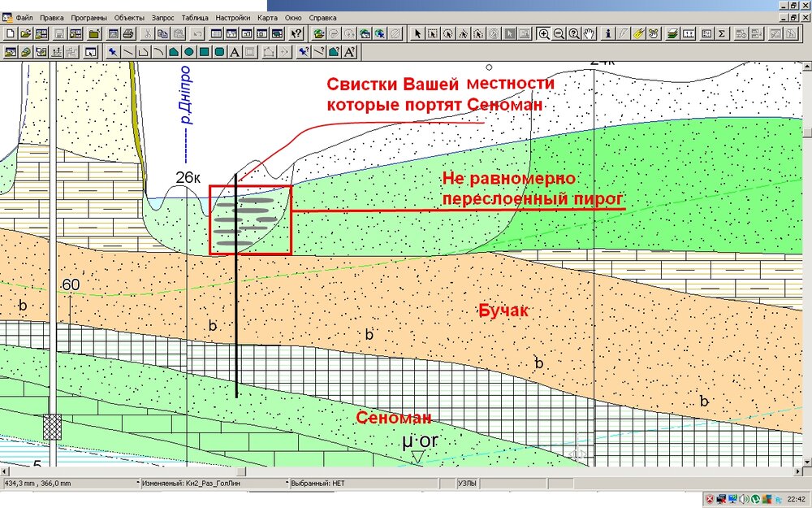The height and width of the screenshot is (508, 812).
Task: Open Layer Control icon
Action: pos(672,34)
